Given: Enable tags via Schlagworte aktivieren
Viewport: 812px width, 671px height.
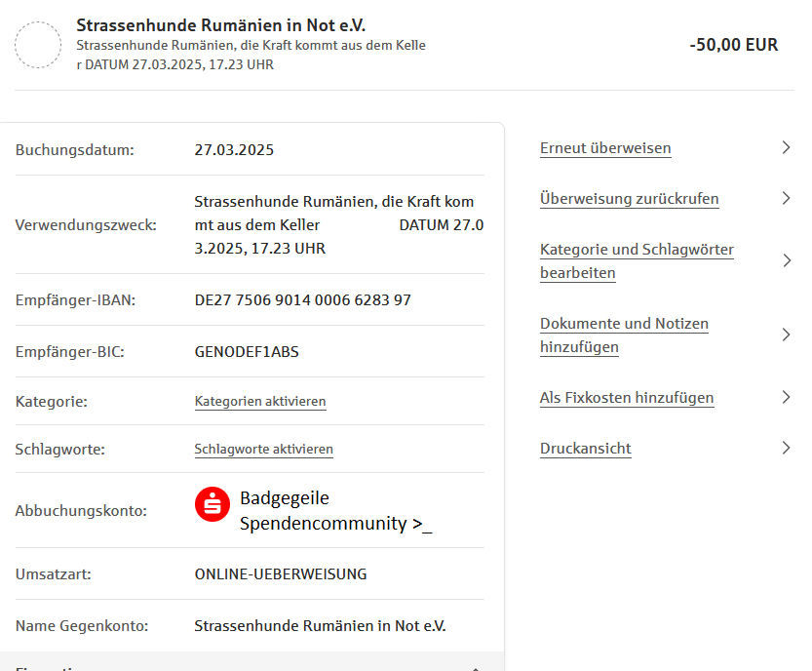Looking at the screenshot, I should (x=263, y=450).
